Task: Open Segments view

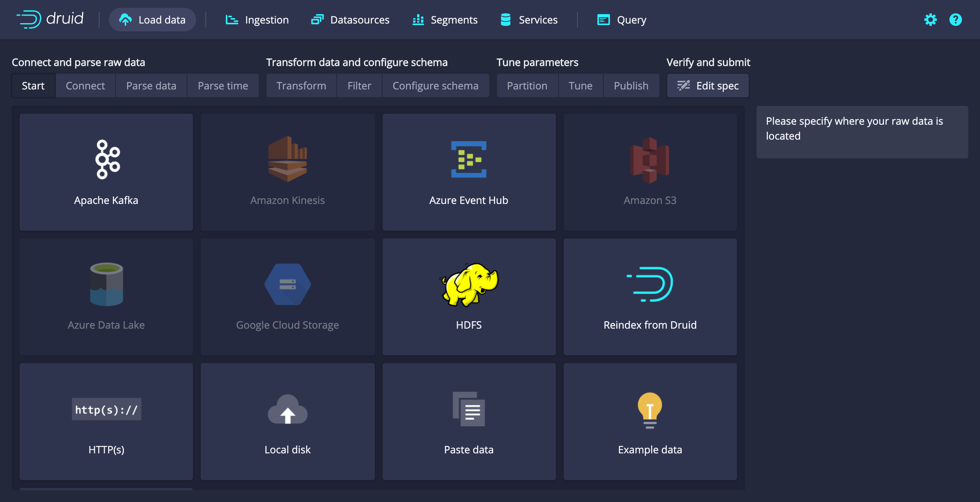Action: (x=445, y=20)
